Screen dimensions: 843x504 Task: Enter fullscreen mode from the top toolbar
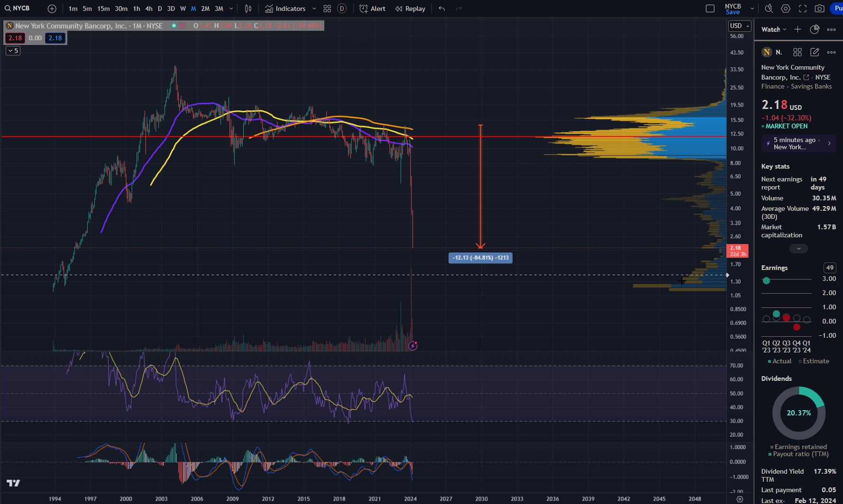803,9
